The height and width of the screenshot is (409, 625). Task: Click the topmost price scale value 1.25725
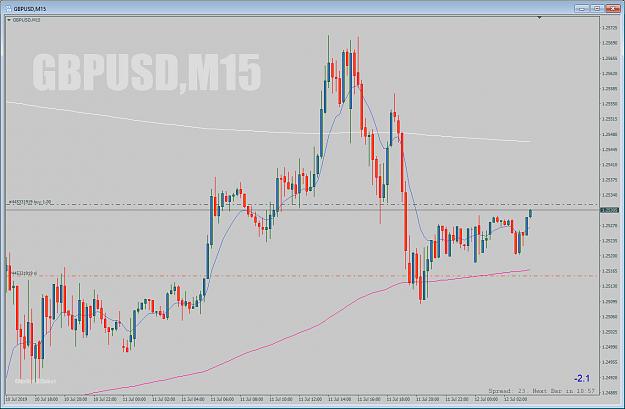[608, 28]
